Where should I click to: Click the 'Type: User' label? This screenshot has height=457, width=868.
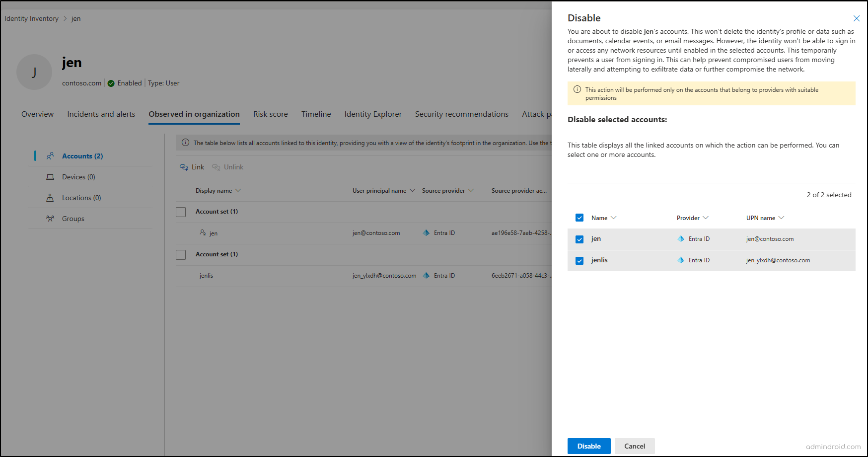[164, 83]
